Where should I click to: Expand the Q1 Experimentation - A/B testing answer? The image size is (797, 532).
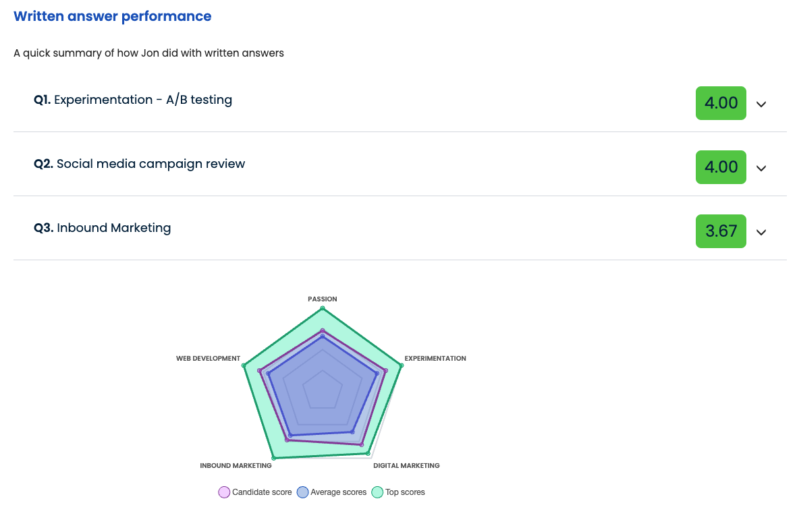[761, 104]
